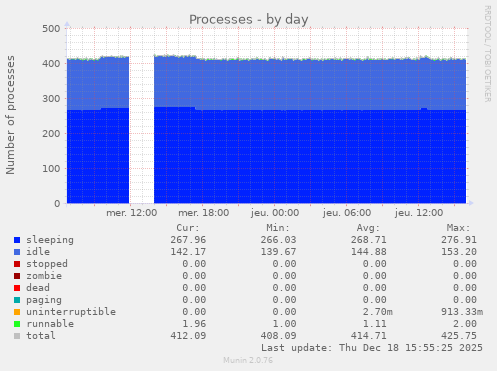The height and width of the screenshot is (371, 497).
Task: Click the orange uninterruptible legend swatch
Action: [17, 312]
